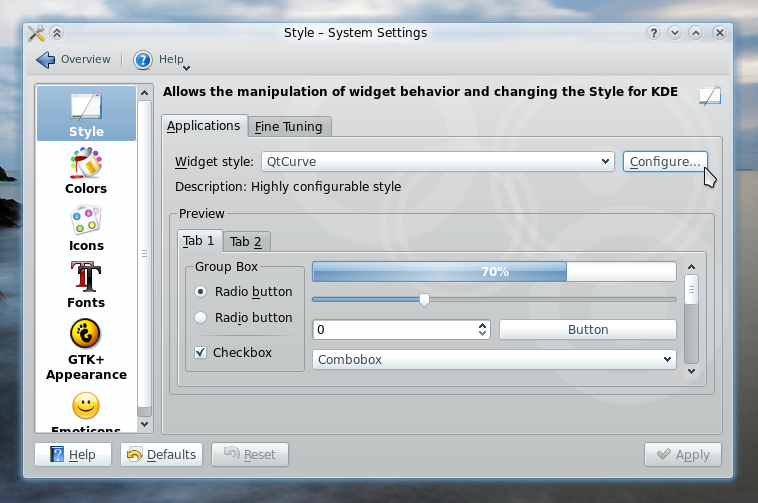The image size is (758, 503).
Task: Click the Apply button
Action: (x=683, y=455)
